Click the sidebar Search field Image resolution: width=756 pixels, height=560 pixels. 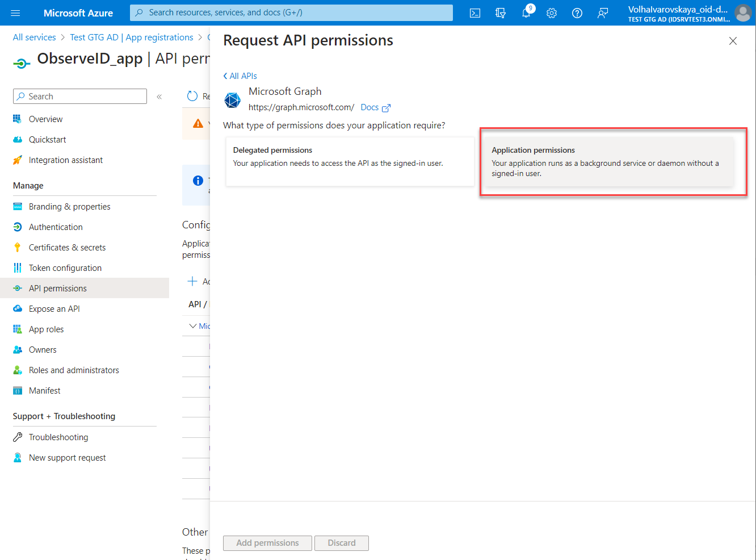[x=80, y=97]
